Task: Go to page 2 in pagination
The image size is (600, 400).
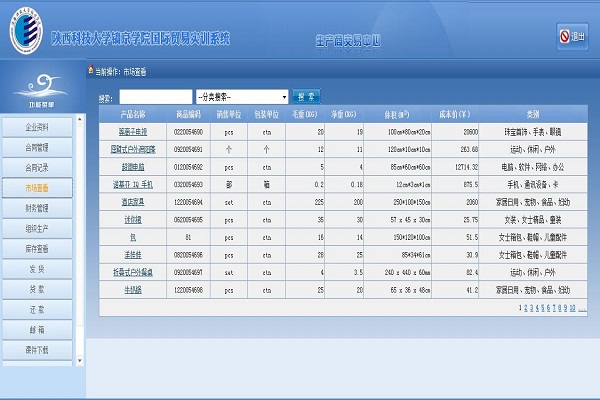Action: (527, 309)
